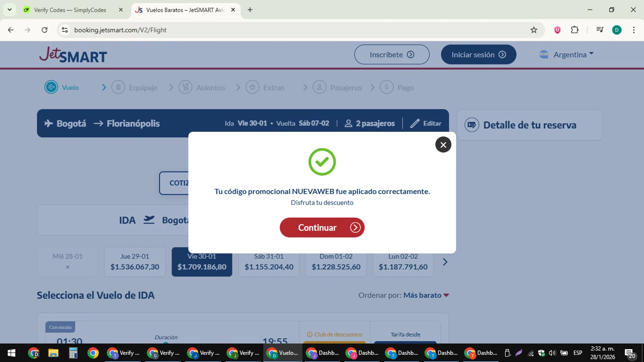Open the pink shield extension icon
Viewport: 644px width, 362px height.
coord(557,30)
